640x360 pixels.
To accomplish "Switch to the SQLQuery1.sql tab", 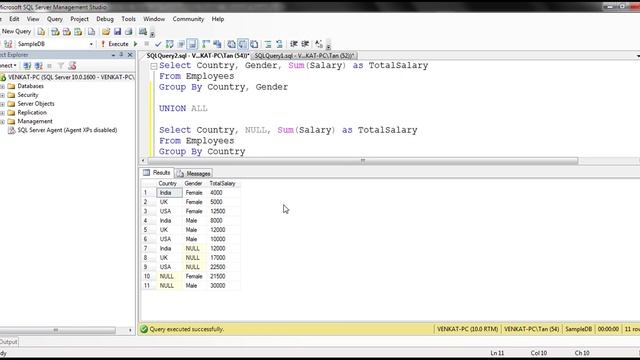I will pyautogui.click(x=304, y=56).
